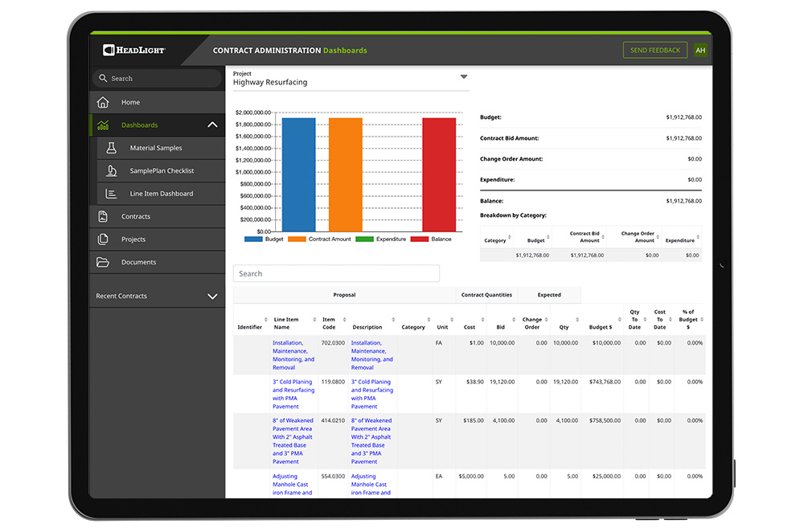Viewport: 804px width, 532px height.
Task: Toggle Budget series in chart legend
Action: pyautogui.click(x=265, y=239)
